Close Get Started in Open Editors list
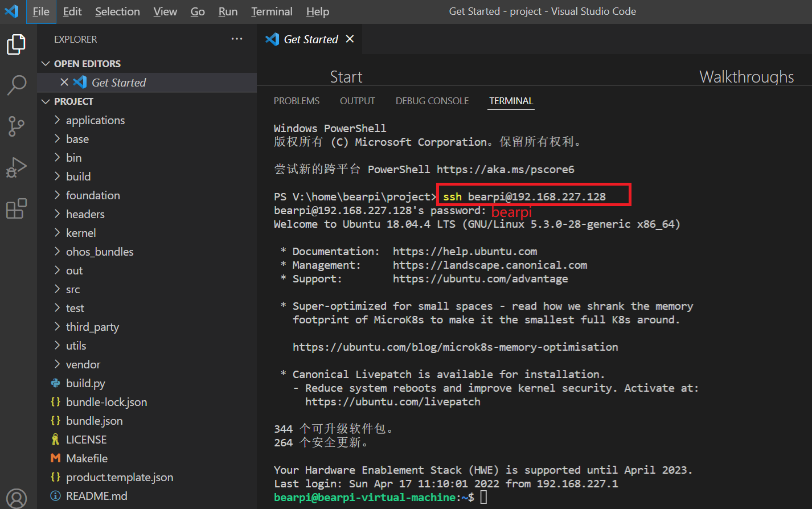The image size is (812, 509). click(64, 82)
